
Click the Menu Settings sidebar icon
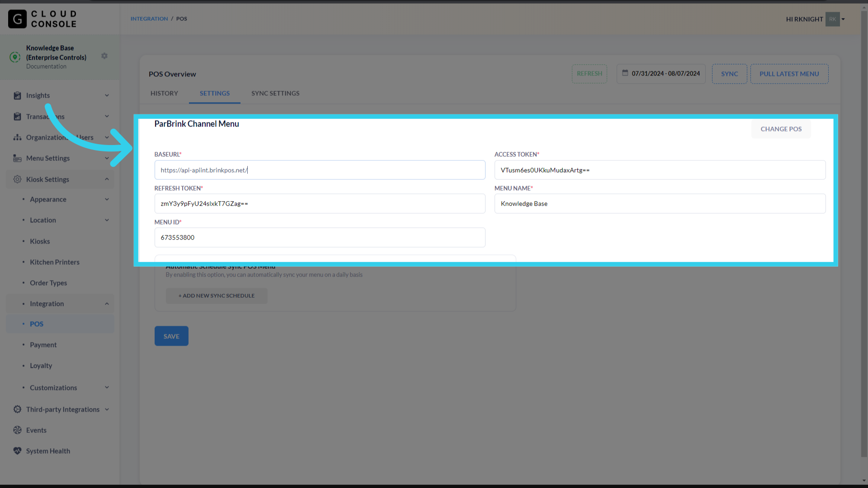pyautogui.click(x=17, y=158)
